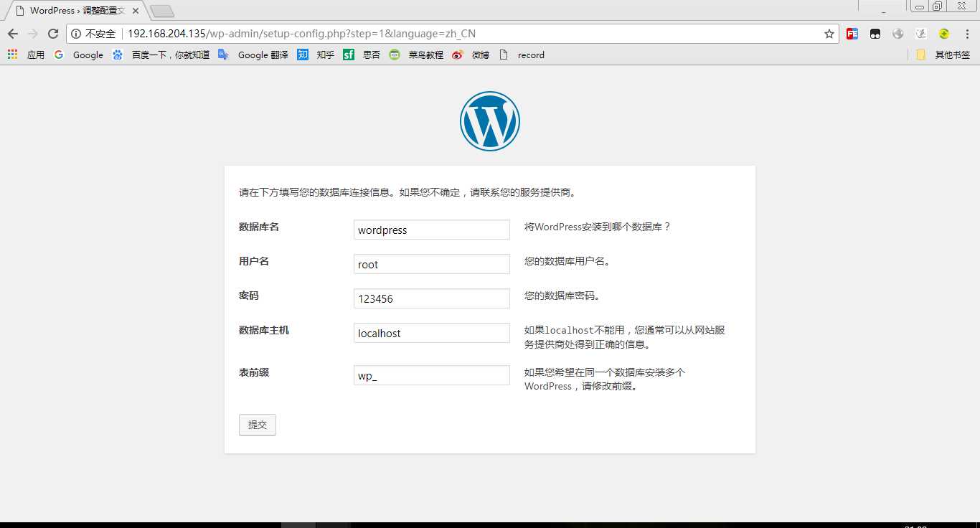Click the 数据库主机 field containing localhost
The width and height of the screenshot is (980, 528).
coord(432,333)
